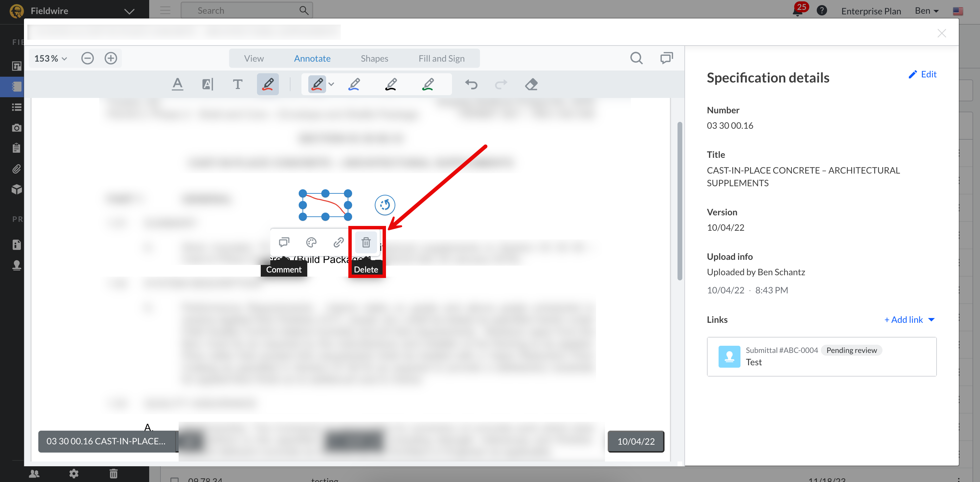Click the link annotation chain icon
The image size is (980, 482).
coord(338,242)
